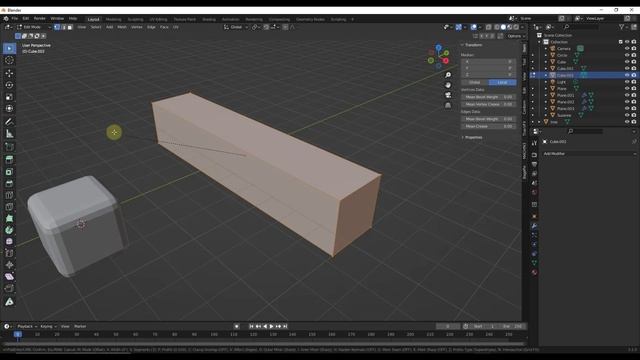Toggle the Local orientation button
Image resolution: width=640 pixels, height=360 pixels.
pos(502,82)
